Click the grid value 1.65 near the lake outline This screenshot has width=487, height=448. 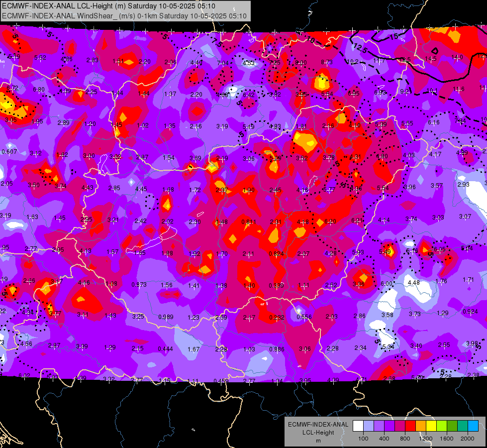[x=140, y=253]
